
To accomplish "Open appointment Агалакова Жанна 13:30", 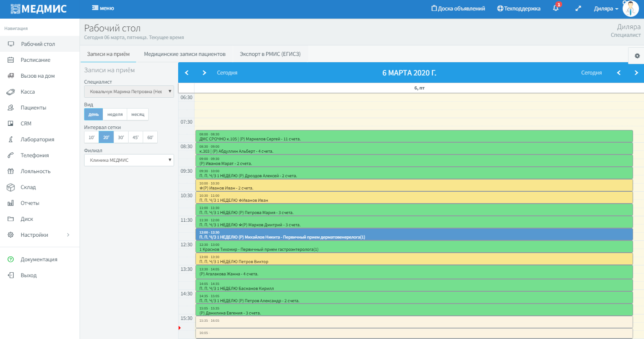I will pos(414,272).
